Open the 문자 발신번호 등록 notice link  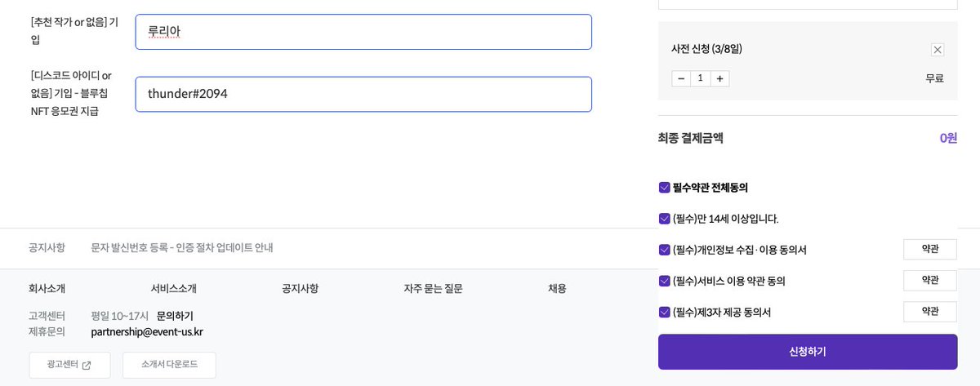click(x=182, y=247)
